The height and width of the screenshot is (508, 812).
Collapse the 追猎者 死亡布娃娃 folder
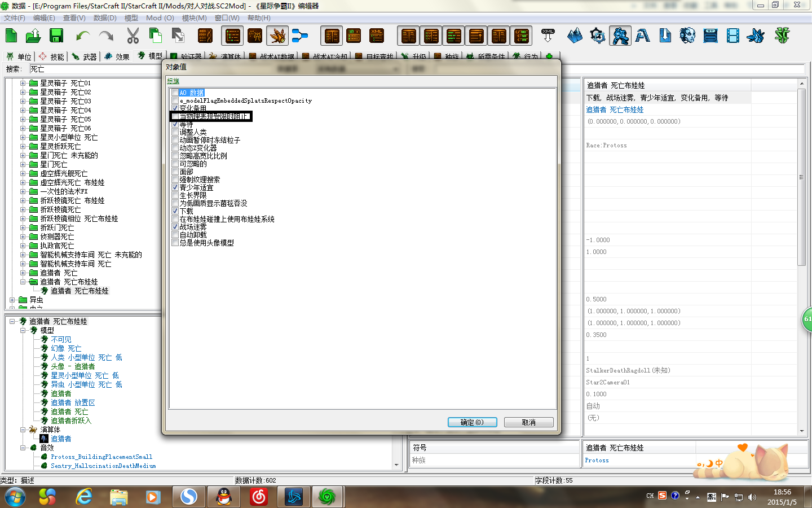pyautogui.click(x=23, y=282)
